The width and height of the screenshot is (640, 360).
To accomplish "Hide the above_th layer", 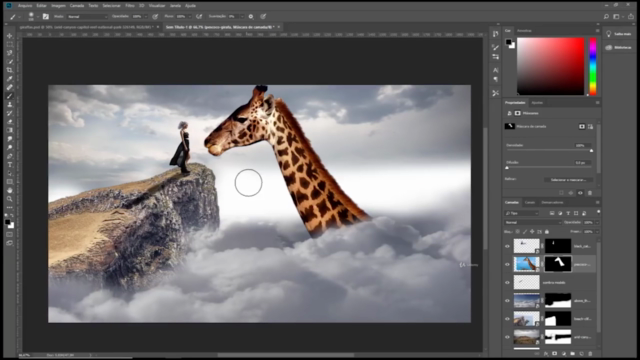I will coord(507,301).
